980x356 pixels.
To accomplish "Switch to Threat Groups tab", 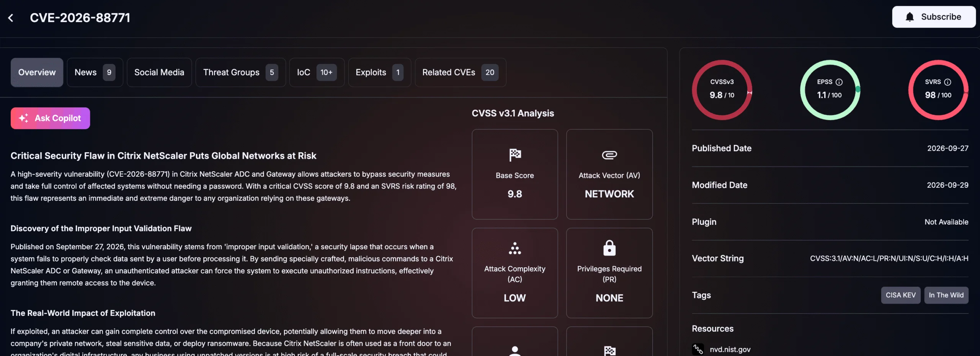I will pyautogui.click(x=240, y=72).
